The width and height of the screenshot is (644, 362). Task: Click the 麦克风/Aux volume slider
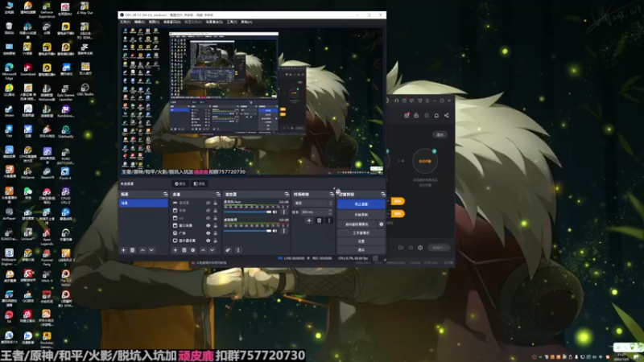(x=248, y=212)
